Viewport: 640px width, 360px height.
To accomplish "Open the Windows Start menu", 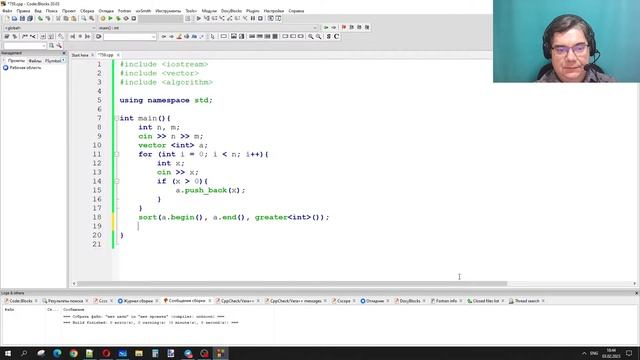I will point(8,353).
